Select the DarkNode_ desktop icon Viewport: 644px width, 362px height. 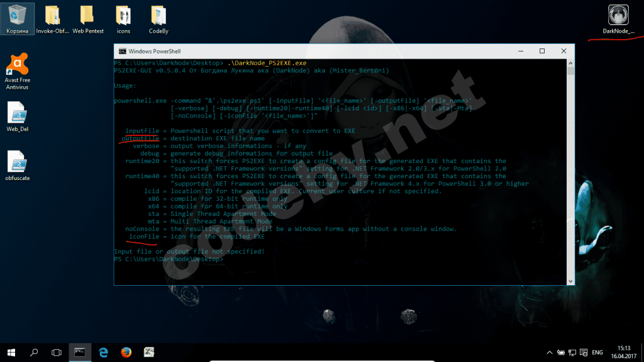tap(618, 19)
